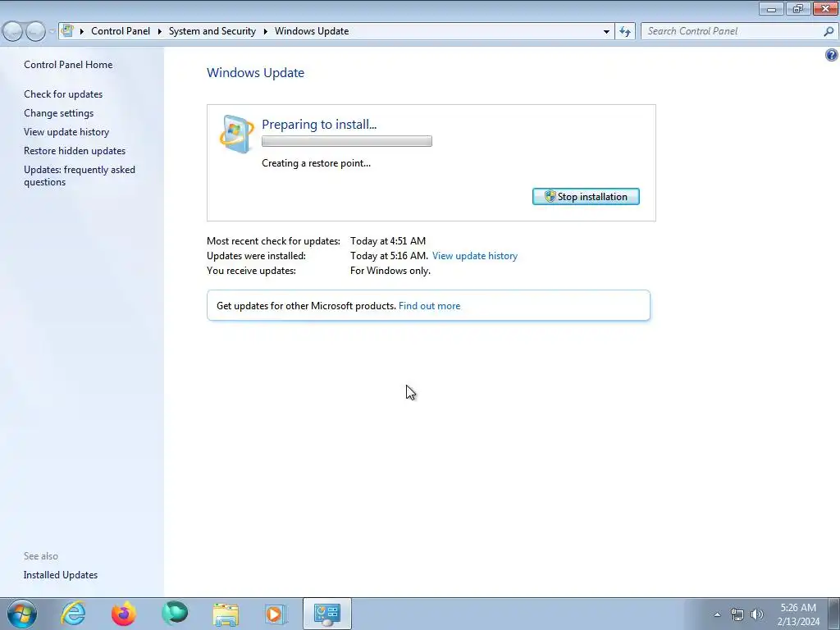
Task: Open the Windows Start menu
Action: [21, 614]
